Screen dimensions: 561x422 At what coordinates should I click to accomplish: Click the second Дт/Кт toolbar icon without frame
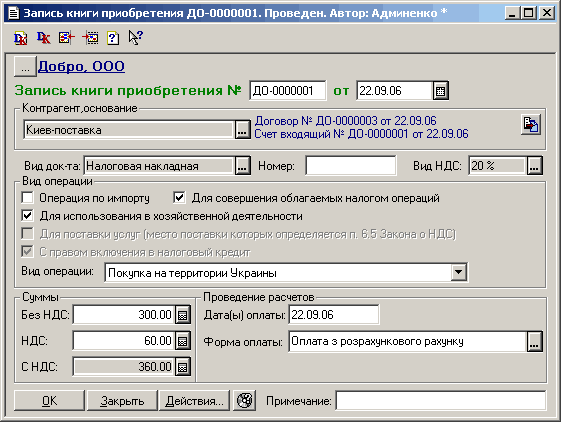click(43, 38)
